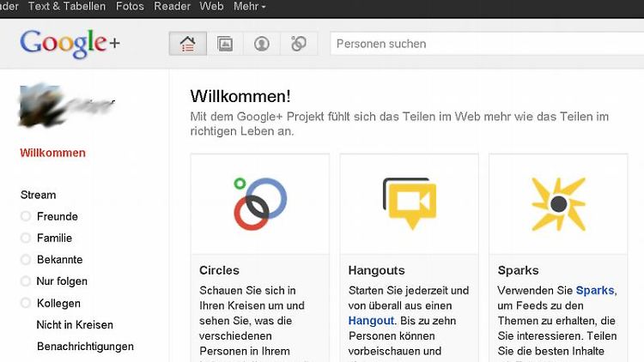Focus the Personen suchen search field
The width and height of the screenshot is (644, 362).
tap(487, 44)
